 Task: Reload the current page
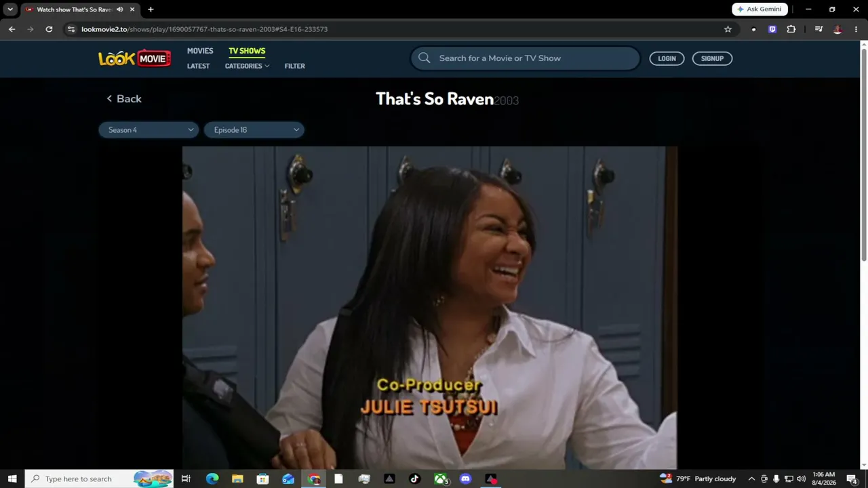point(49,29)
